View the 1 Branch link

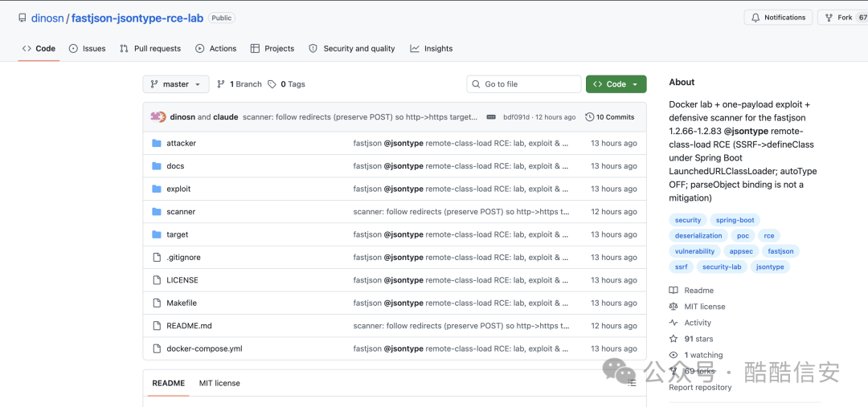[x=240, y=84]
